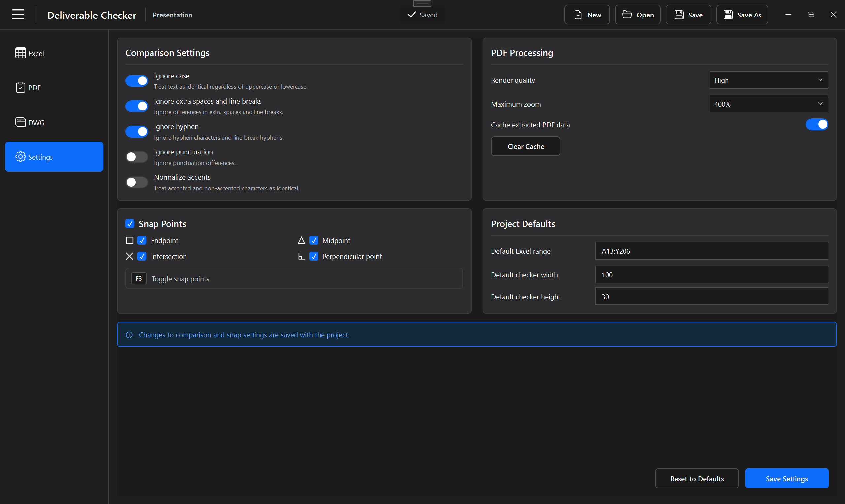Image resolution: width=845 pixels, height=504 pixels.
Task: Click the Project Defaults heading
Action: 523,224
